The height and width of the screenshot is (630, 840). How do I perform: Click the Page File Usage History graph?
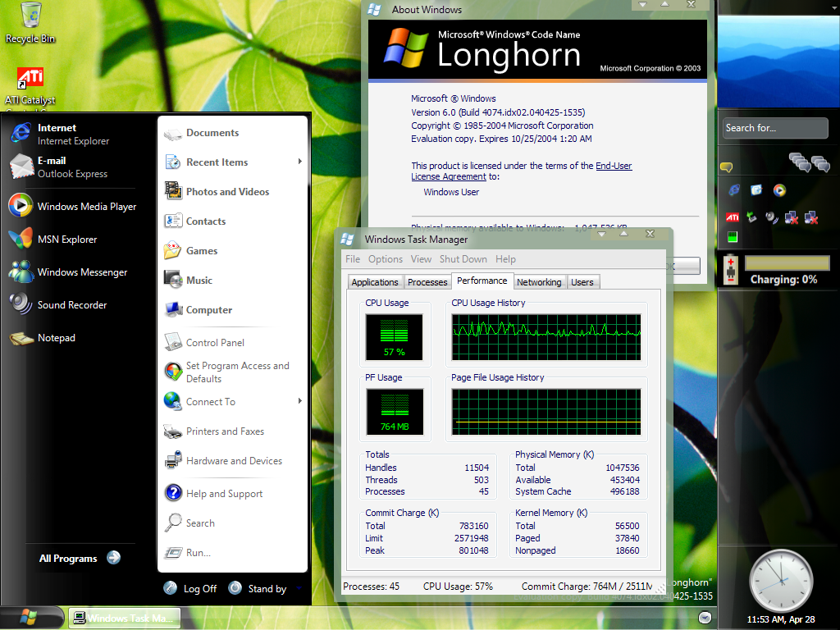546,412
